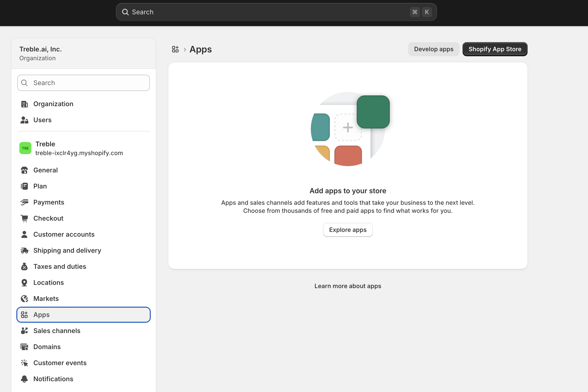
Task: Click the Organization building icon
Action: (x=24, y=104)
